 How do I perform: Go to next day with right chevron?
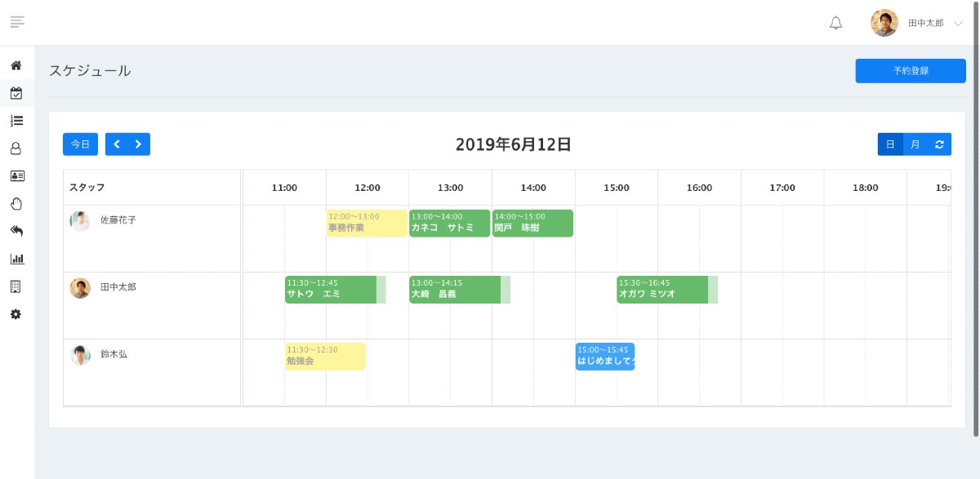139,144
